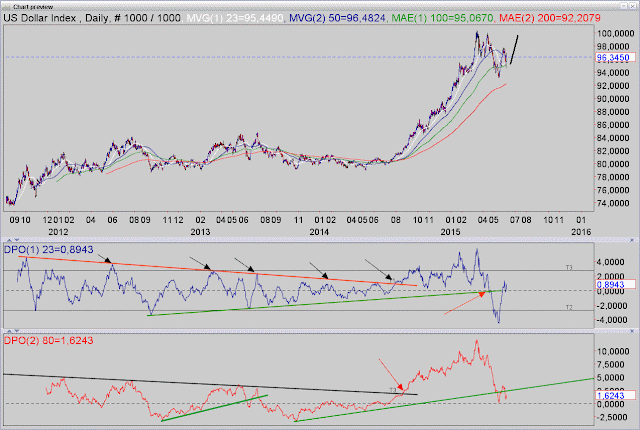Click the 2013 year label on the time axis
The image size is (640, 430).
click(x=200, y=232)
